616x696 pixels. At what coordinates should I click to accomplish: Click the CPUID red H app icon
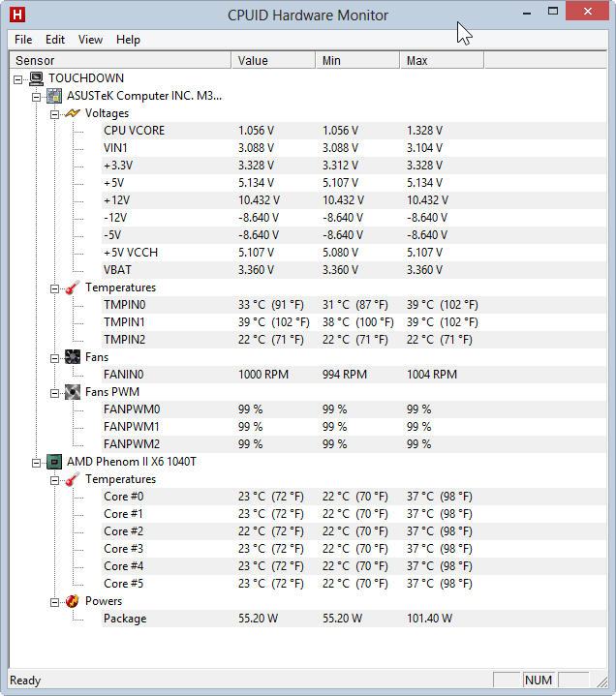tap(17, 15)
